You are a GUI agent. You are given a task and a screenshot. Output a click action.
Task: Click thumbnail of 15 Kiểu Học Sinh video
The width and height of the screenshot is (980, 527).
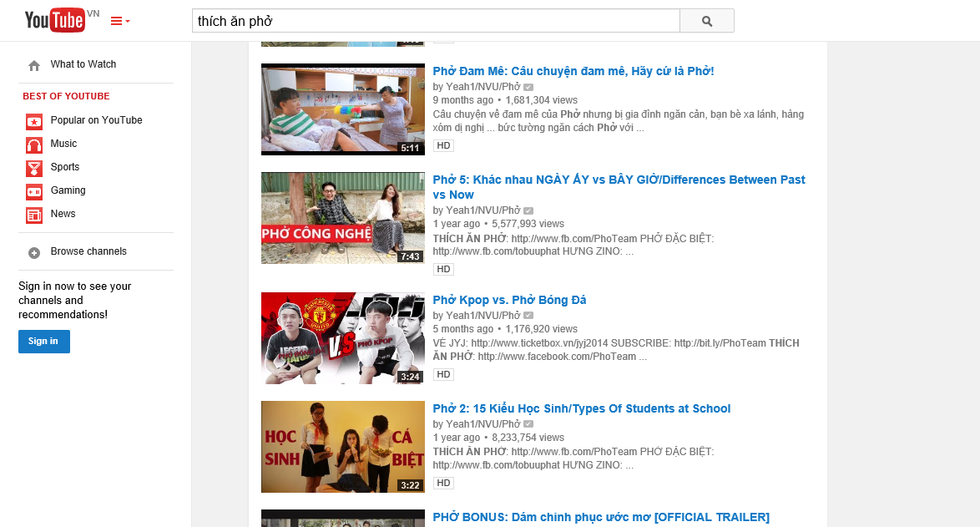[343, 447]
